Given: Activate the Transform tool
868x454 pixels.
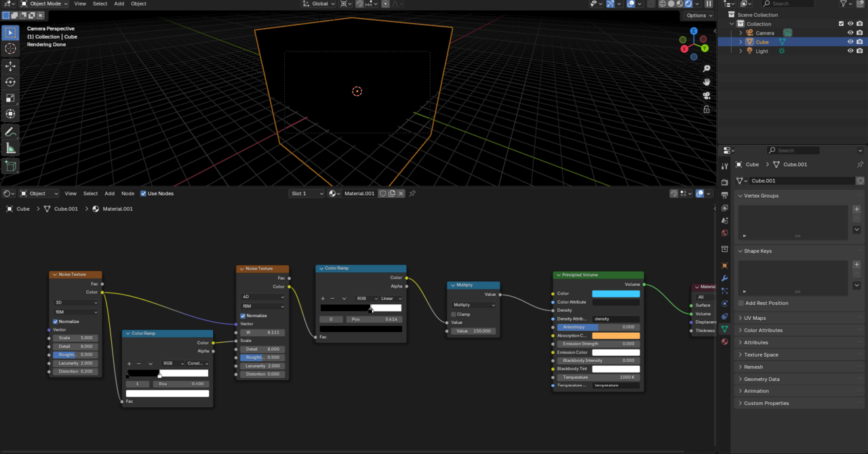Looking at the screenshot, I should pyautogui.click(x=10, y=115).
